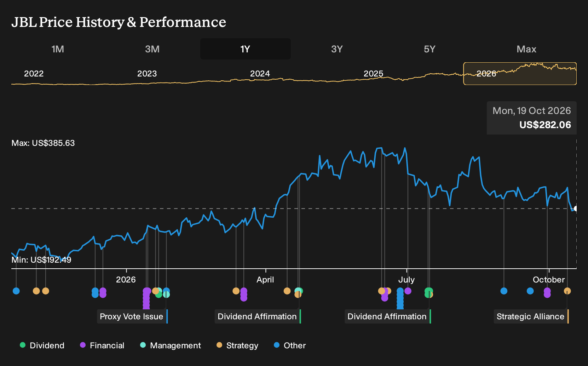The height and width of the screenshot is (366, 588).
Task: Choose the 3Y time range
Action: (x=337, y=49)
